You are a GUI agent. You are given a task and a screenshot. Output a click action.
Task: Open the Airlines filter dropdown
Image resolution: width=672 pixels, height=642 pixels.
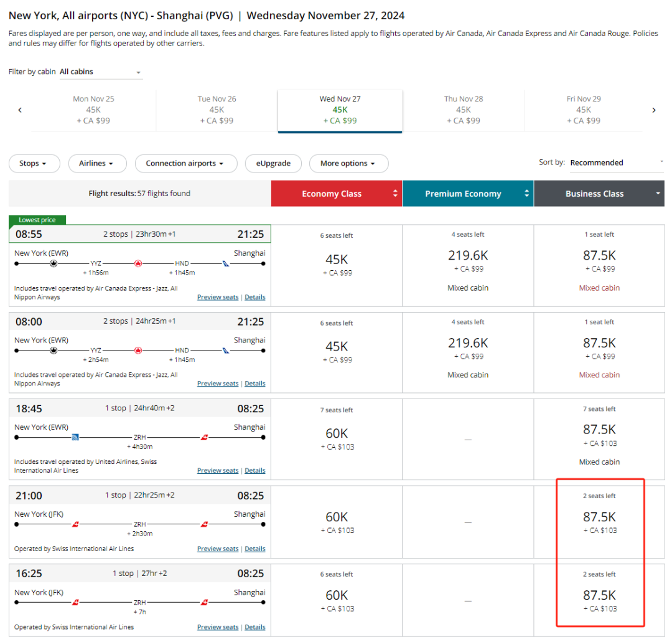pos(96,164)
